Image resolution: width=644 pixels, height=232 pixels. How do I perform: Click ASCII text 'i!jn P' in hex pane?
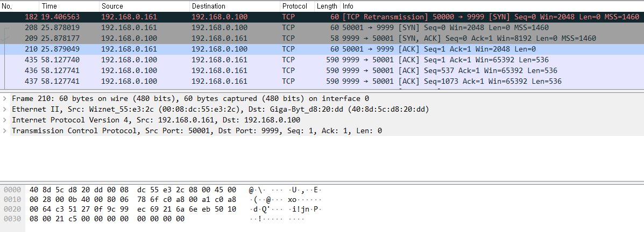(x=305, y=209)
